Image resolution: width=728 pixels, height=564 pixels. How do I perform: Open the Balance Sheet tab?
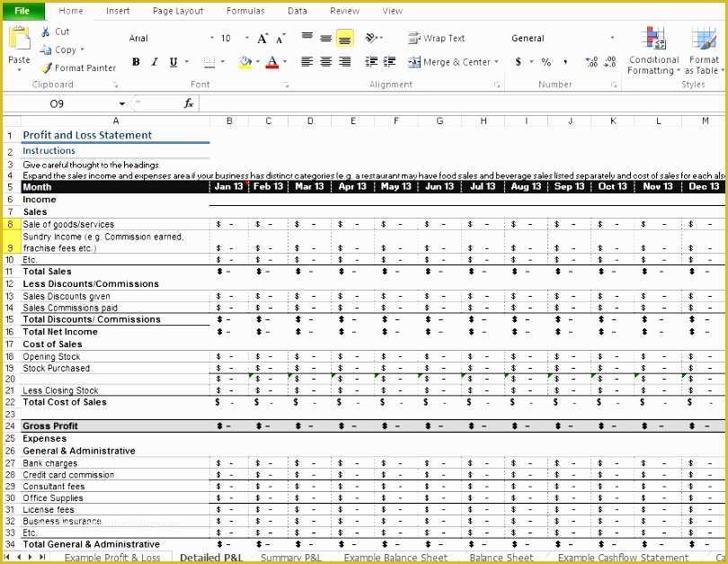coord(502,558)
